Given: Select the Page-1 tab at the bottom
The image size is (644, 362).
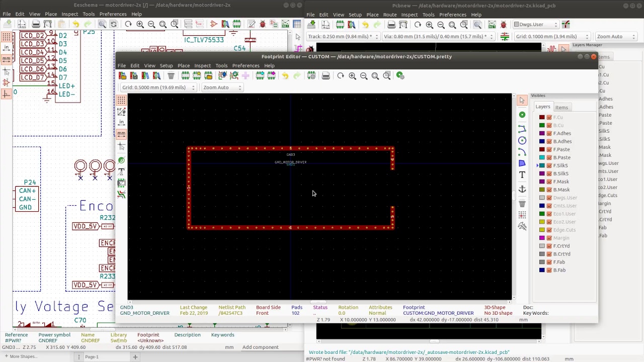Looking at the screenshot, I should [92, 357].
